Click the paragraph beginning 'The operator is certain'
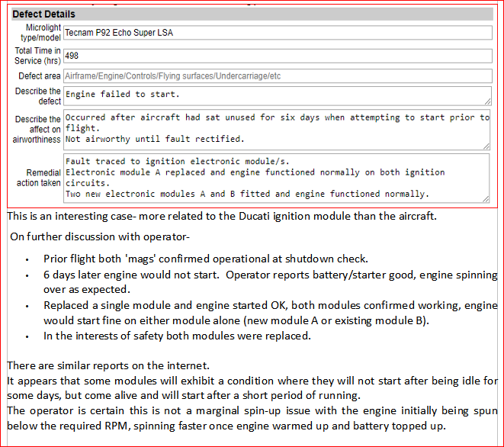504x447 pixels. point(252,418)
